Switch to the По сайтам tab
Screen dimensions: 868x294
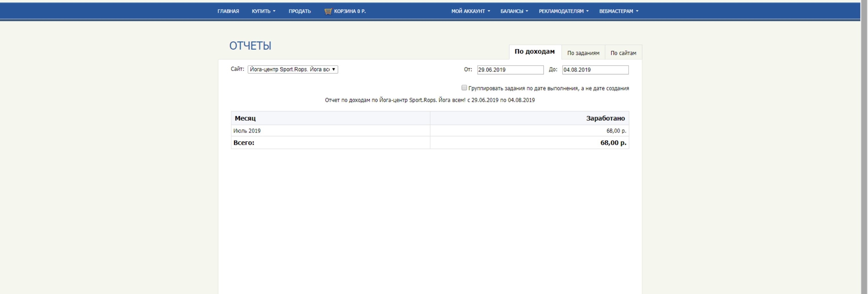coord(623,53)
